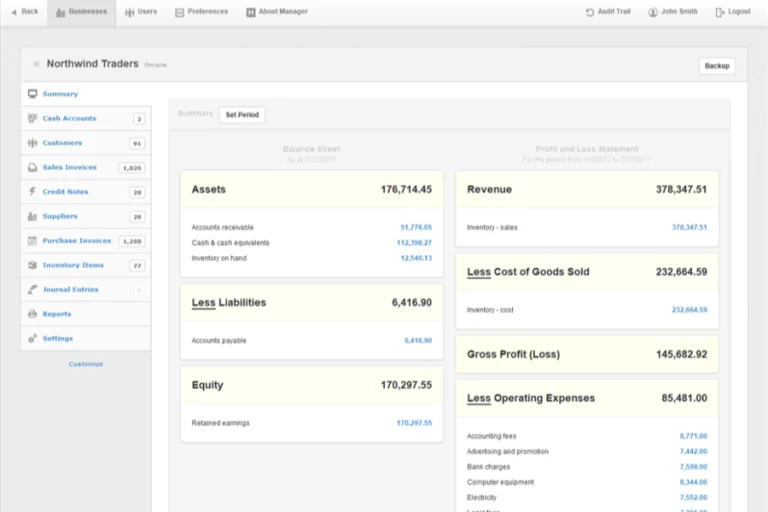Click the Credit Notes lightning icon
768x512 pixels.
[x=32, y=191]
